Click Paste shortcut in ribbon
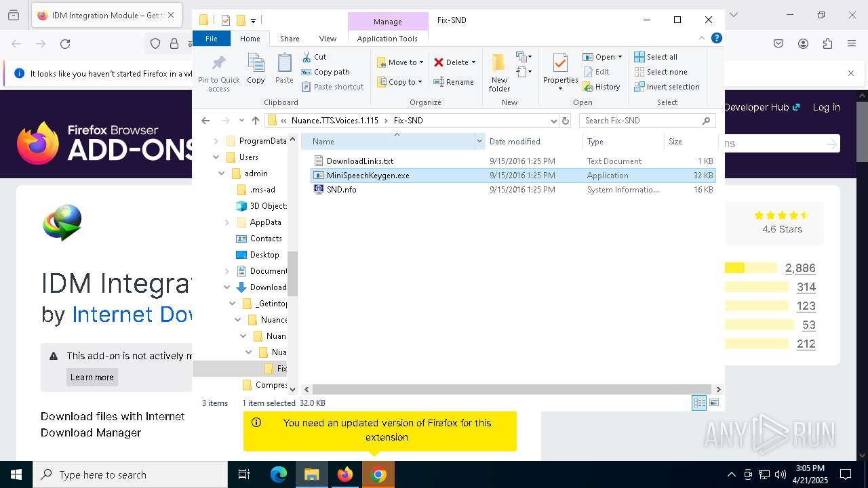The height and width of the screenshot is (488, 868). [332, 87]
